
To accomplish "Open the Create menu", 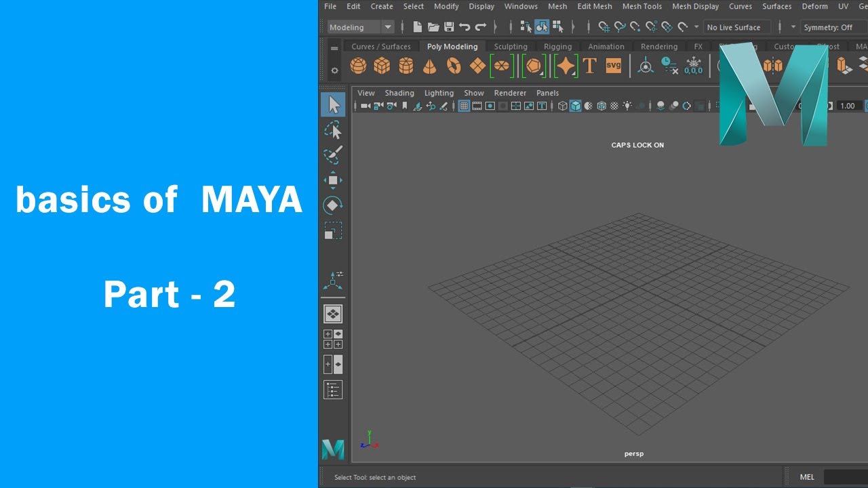I will pyautogui.click(x=382, y=6).
